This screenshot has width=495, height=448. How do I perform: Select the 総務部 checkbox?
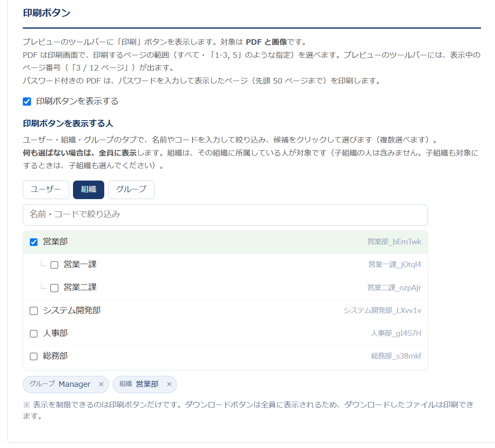[x=34, y=356]
